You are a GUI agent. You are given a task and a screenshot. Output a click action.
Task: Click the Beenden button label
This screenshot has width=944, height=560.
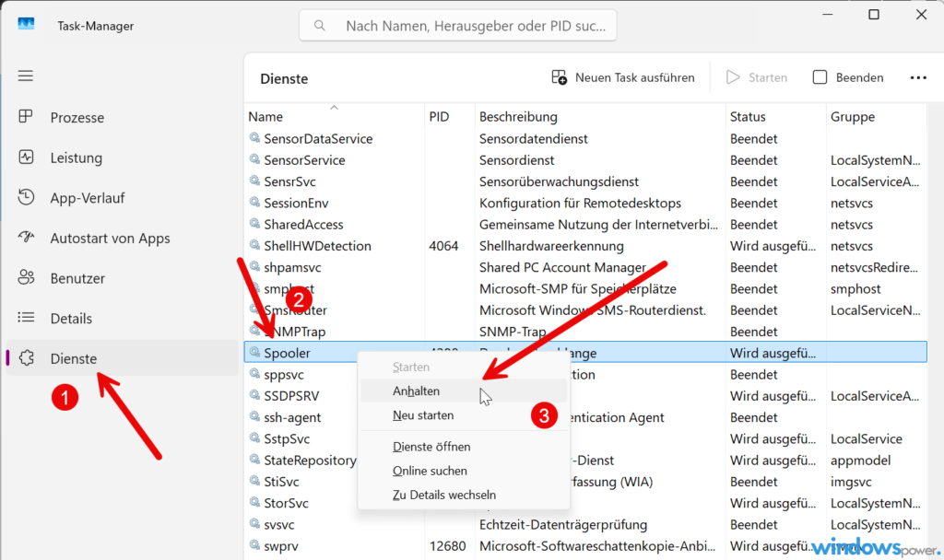pos(859,77)
